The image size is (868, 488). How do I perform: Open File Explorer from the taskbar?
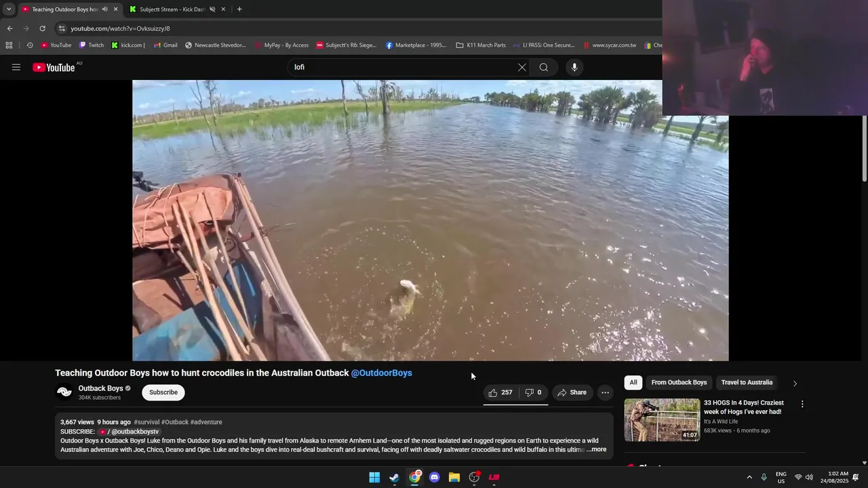454,477
